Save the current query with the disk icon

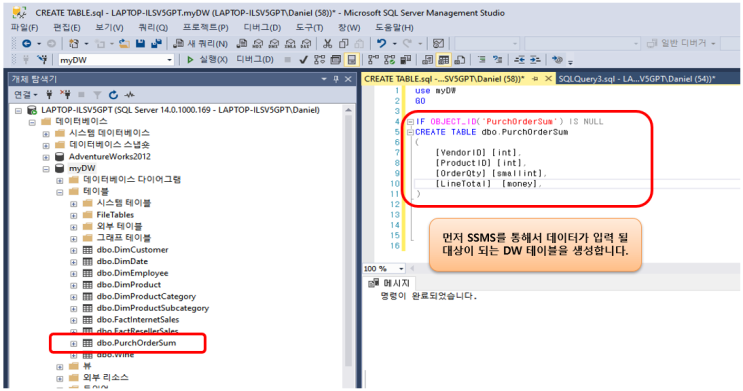point(140,44)
